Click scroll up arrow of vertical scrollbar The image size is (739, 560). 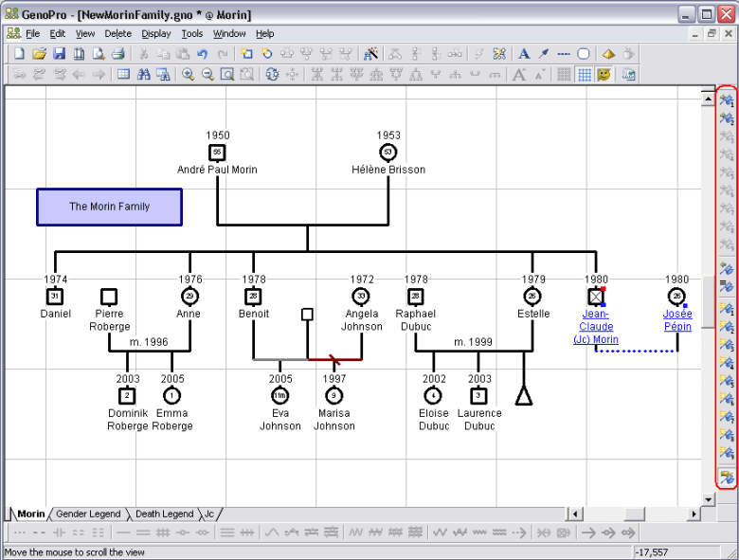point(708,99)
